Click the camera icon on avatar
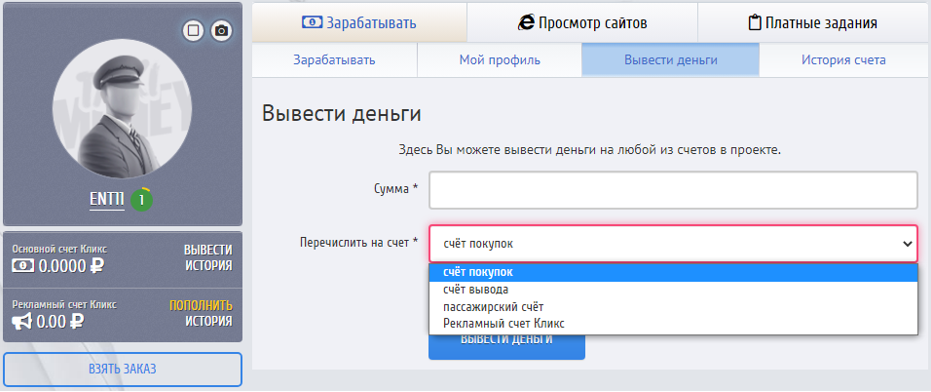 click(x=221, y=30)
